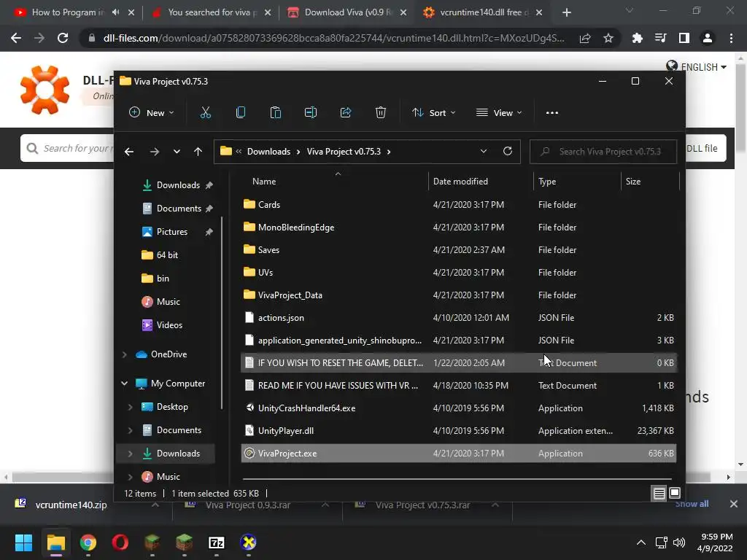Expand address bar history dropdown
This screenshot has width=747, height=560.
[484, 151]
